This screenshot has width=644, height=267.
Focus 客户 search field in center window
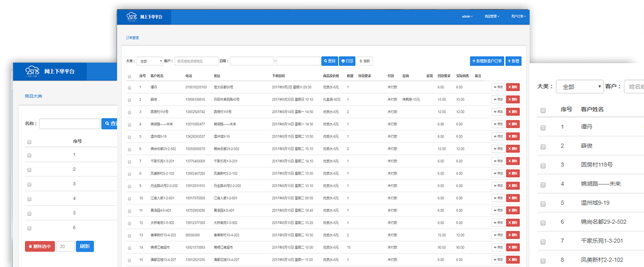(197, 61)
